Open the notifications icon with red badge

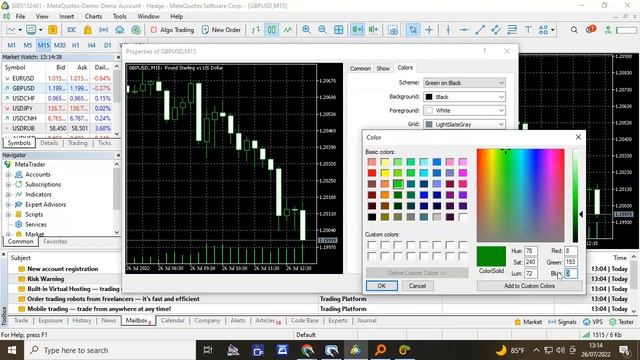(x=591, y=29)
